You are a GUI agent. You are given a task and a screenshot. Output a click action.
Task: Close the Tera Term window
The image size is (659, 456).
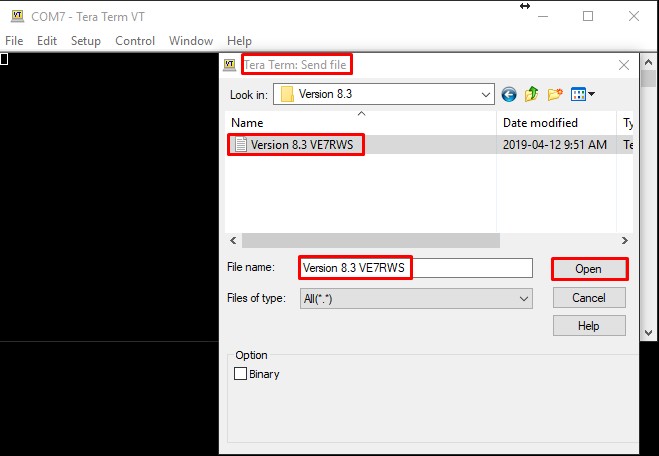point(634,16)
